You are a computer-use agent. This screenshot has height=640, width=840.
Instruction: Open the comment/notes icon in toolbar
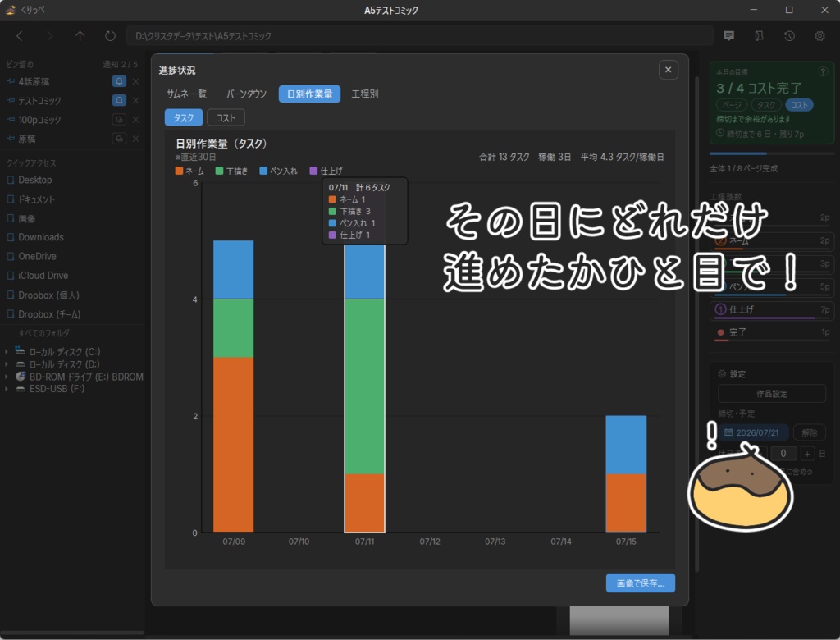coord(728,36)
